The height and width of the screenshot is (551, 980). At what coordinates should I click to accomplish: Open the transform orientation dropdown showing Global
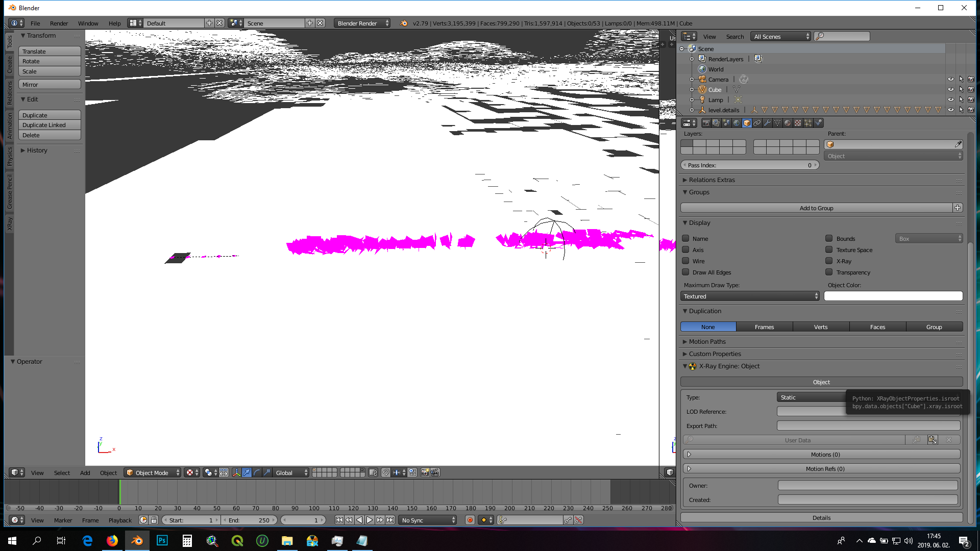point(288,472)
